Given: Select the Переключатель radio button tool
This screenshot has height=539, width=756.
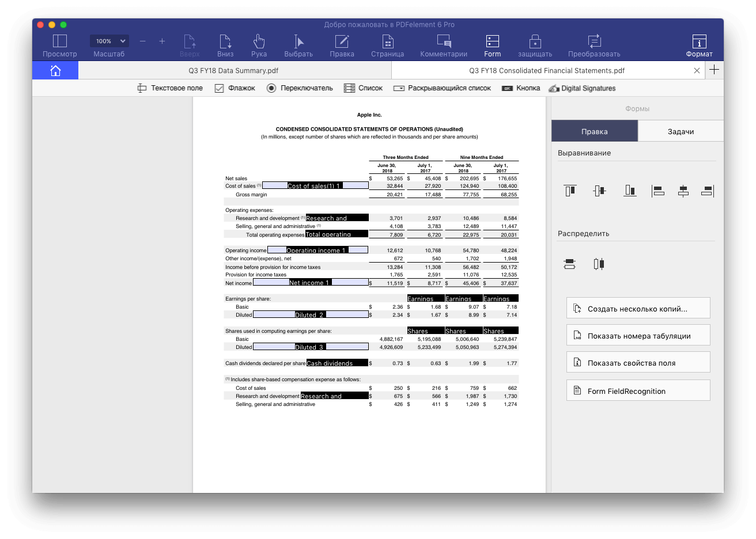Looking at the screenshot, I should [300, 88].
